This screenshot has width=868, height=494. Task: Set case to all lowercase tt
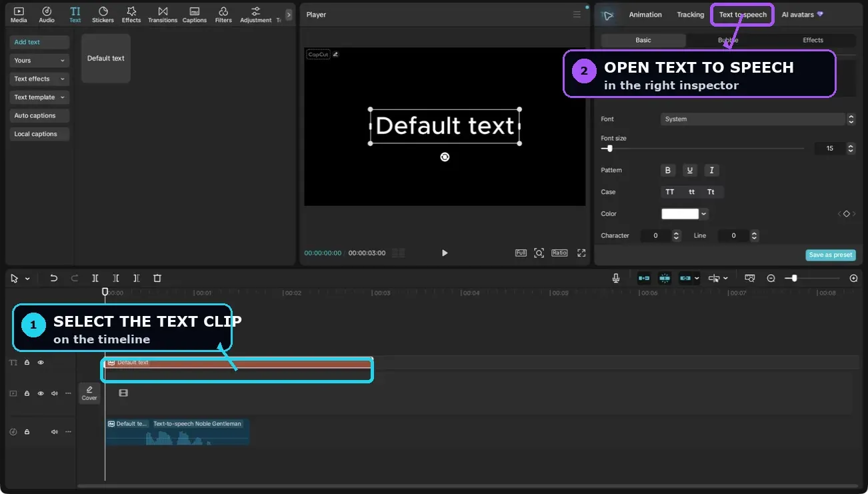[691, 192]
